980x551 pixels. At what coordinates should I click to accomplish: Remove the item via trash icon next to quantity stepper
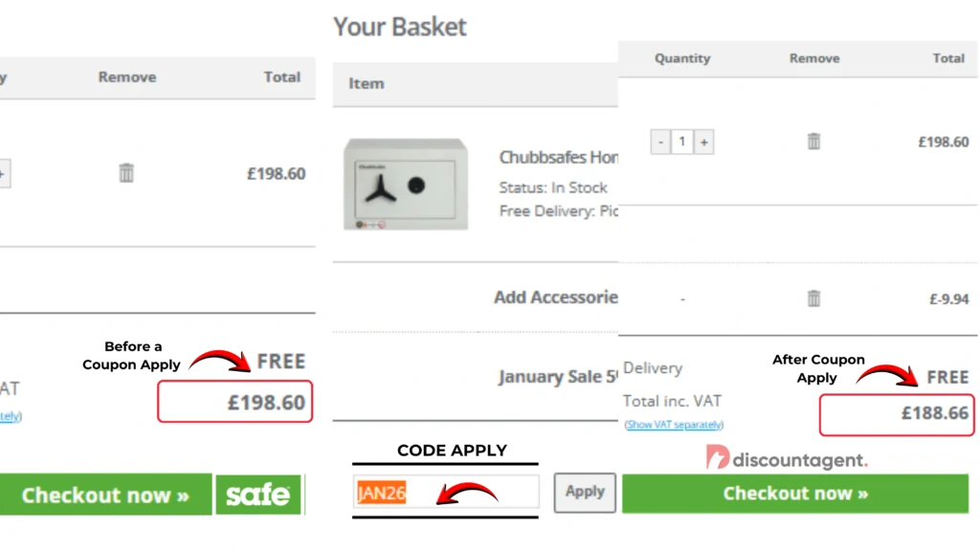click(813, 142)
